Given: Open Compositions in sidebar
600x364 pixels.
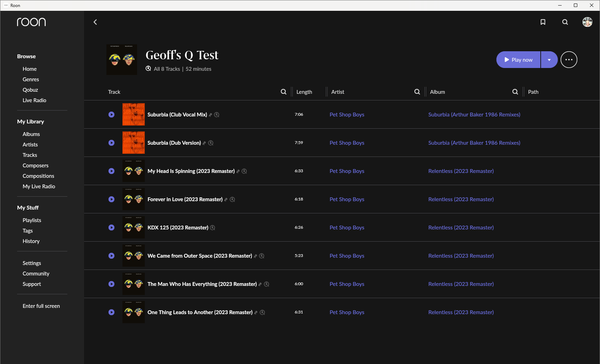Looking at the screenshot, I should [38, 176].
